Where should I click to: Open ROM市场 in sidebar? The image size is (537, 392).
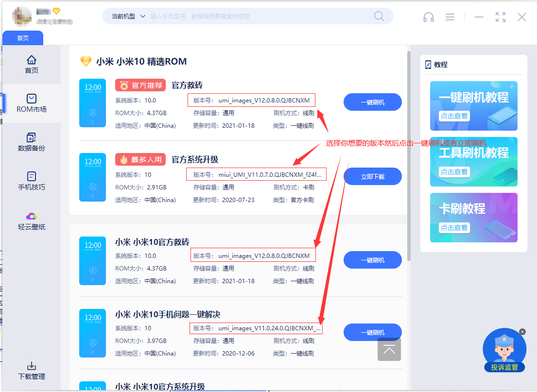[x=32, y=103]
